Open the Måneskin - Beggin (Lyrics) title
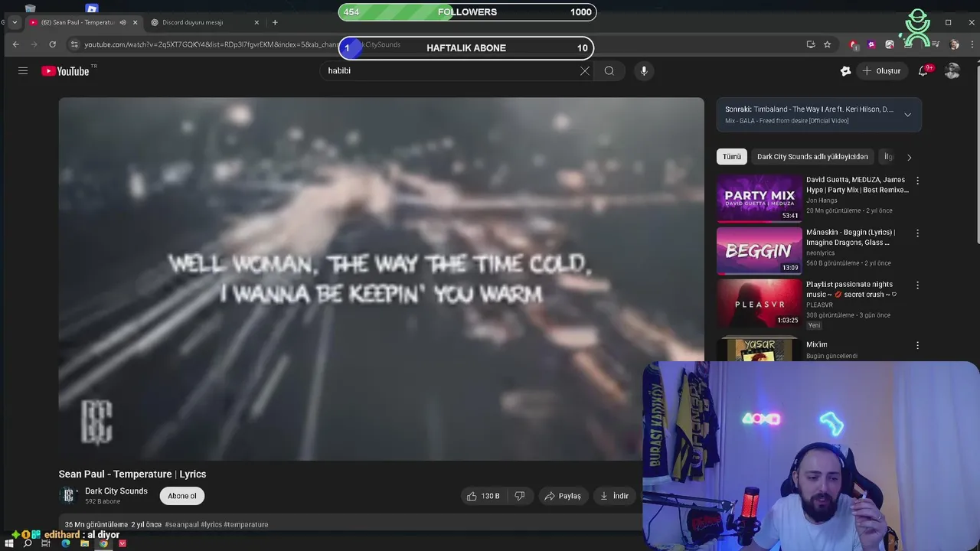The width and height of the screenshot is (980, 551). (851, 237)
